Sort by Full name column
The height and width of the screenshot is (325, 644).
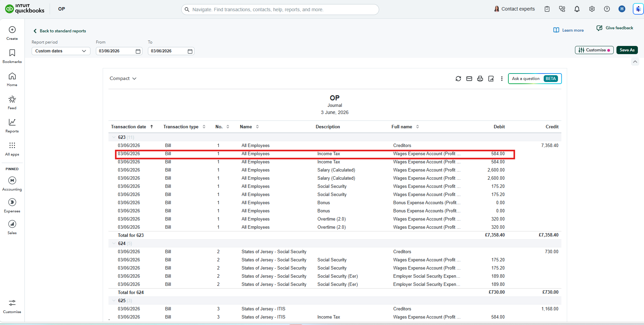(x=405, y=127)
